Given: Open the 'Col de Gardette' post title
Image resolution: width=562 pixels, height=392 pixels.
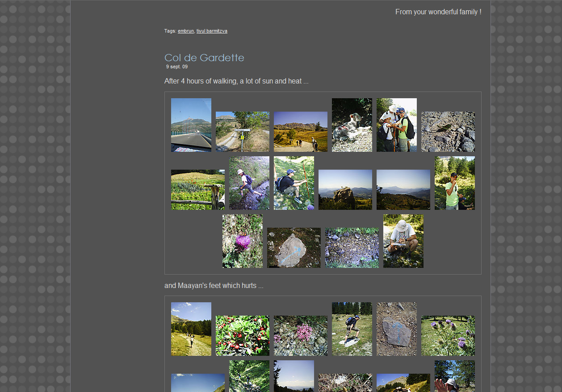Looking at the screenshot, I should click(204, 58).
